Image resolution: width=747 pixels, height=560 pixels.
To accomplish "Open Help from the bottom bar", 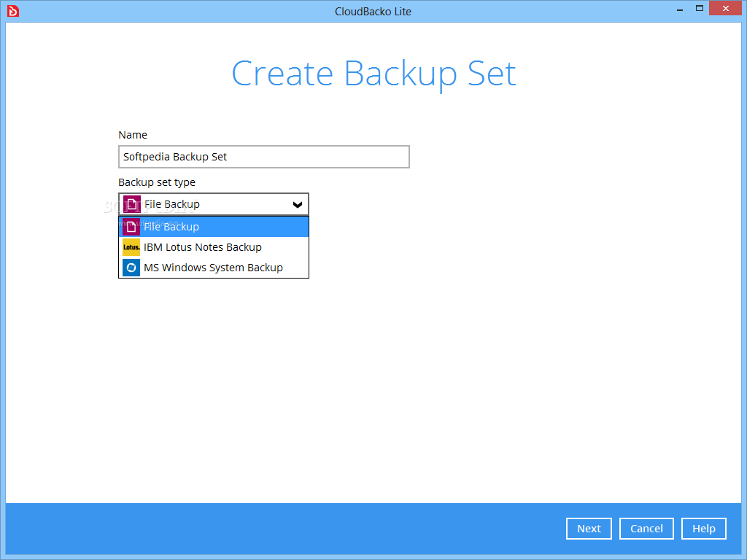I will coord(704,529).
